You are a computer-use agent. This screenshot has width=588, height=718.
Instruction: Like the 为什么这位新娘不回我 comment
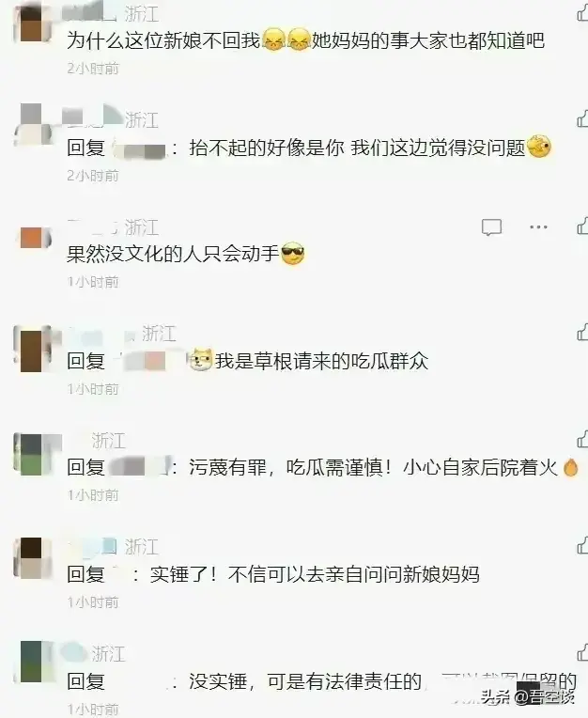[582, 13]
